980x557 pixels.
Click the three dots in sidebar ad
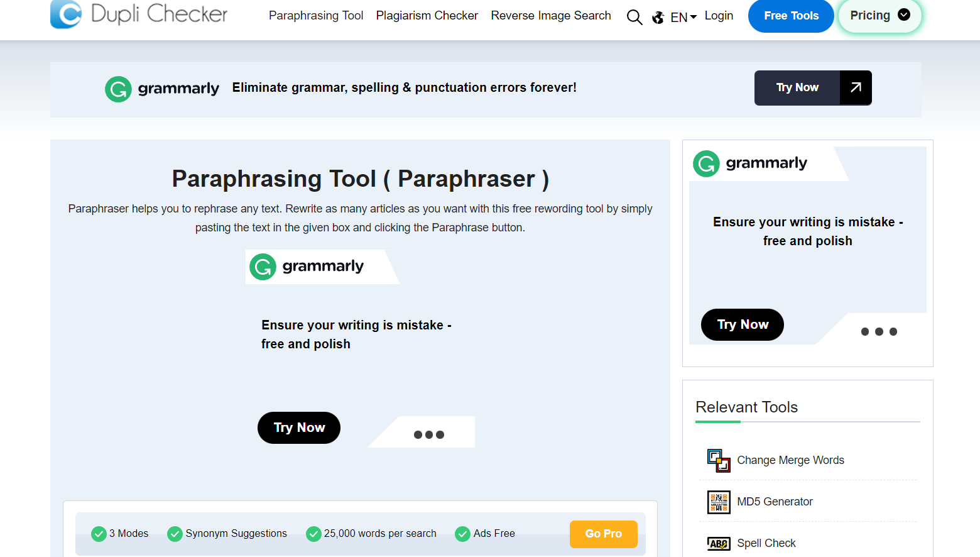click(879, 331)
